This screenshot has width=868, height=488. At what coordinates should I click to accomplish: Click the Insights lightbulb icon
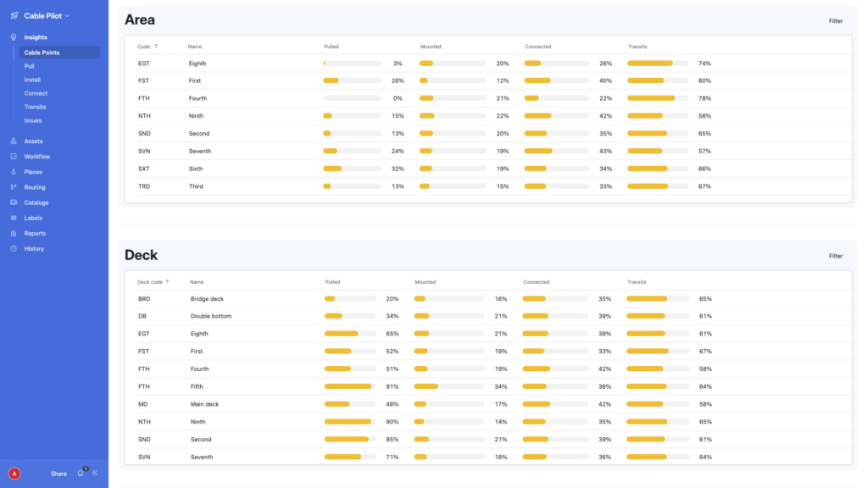tap(14, 37)
